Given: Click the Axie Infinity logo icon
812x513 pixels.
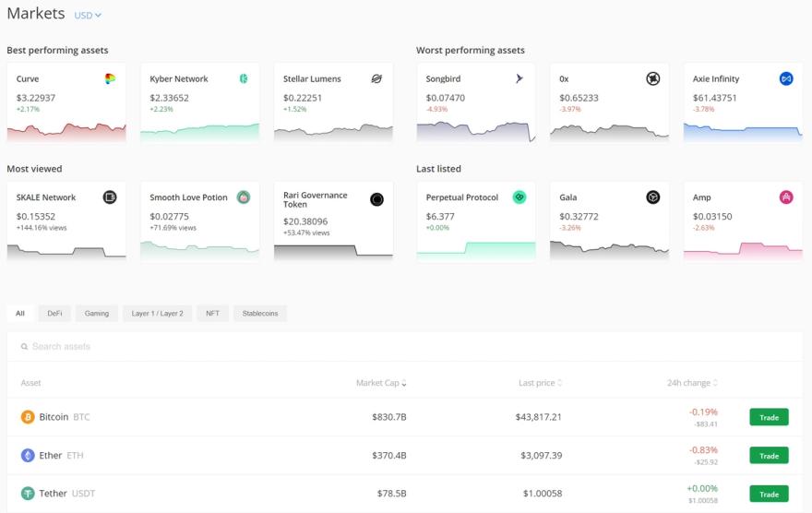Looking at the screenshot, I should (x=786, y=78).
